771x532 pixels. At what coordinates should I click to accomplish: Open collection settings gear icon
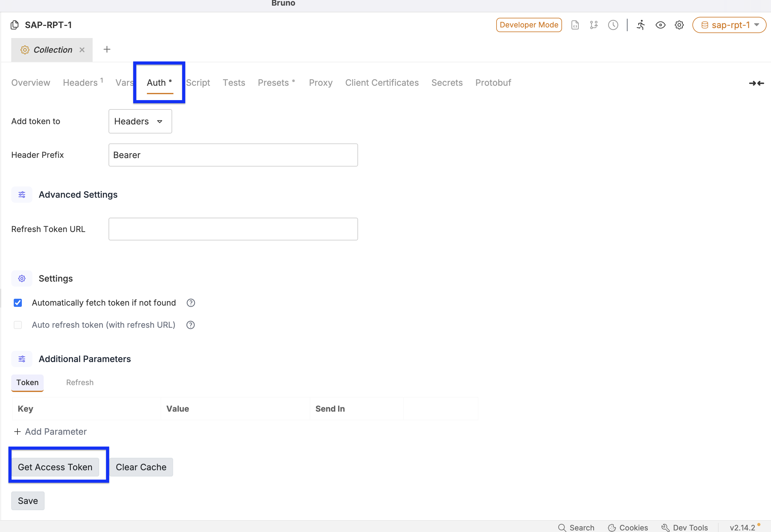(x=679, y=25)
